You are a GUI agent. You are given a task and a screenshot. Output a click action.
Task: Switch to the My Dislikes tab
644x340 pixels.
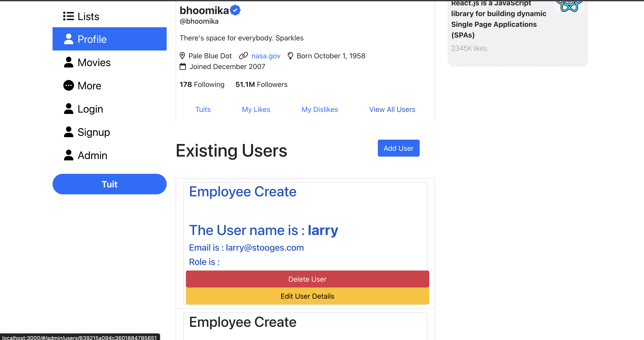319,109
